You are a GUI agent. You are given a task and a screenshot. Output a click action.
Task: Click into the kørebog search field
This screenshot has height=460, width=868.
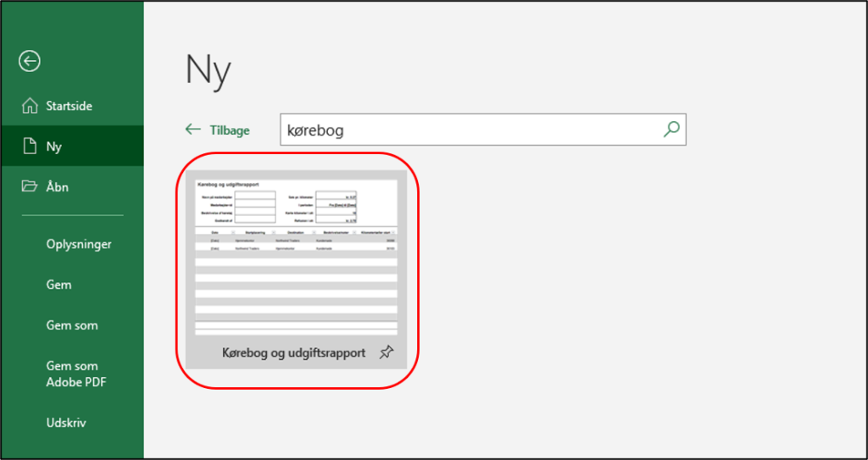(x=466, y=130)
